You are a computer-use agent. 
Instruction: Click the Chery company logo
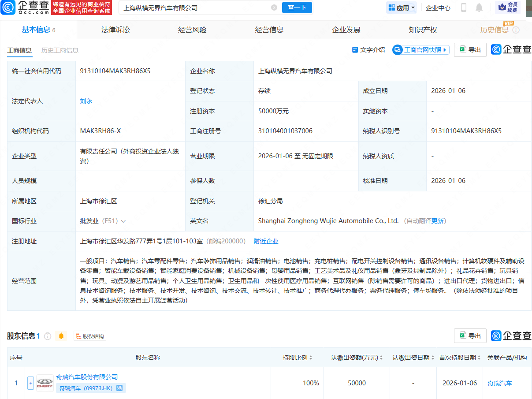[x=45, y=383]
